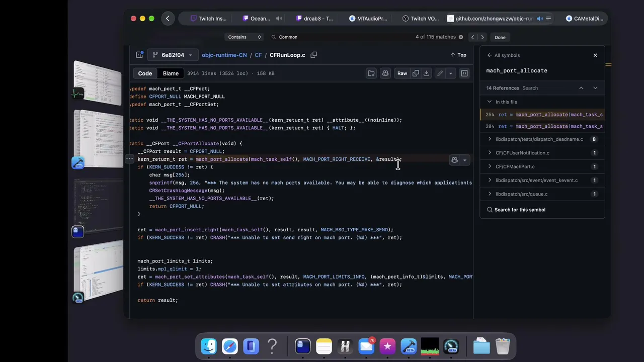
Task: Mute audio on the Ocean tab
Action: pyautogui.click(x=278, y=19)
